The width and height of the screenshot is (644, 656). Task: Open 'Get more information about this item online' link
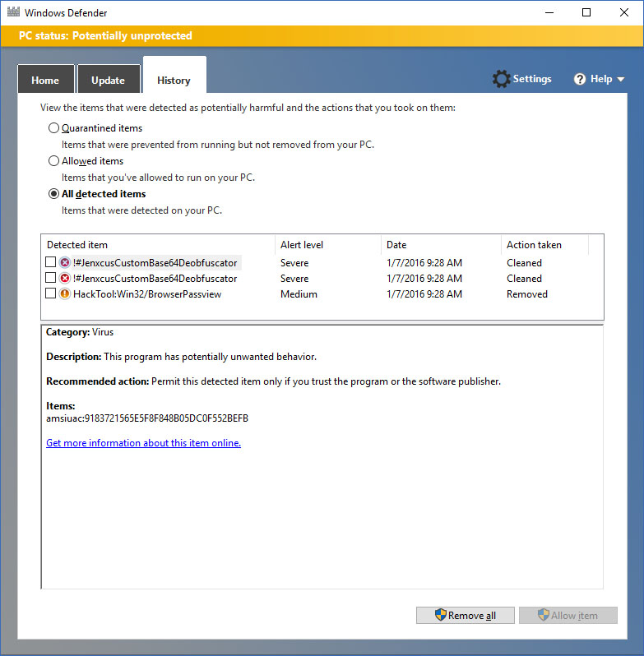point(144,443)
